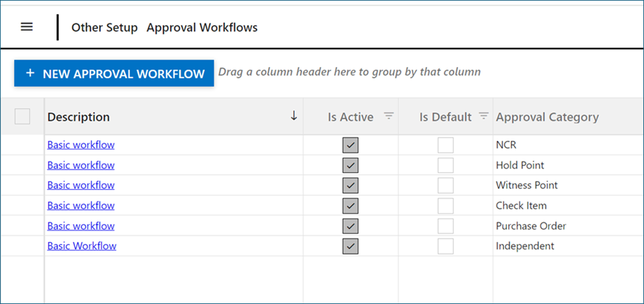
Task: Open the Basic workflow link for NCR
Action: 81,145
